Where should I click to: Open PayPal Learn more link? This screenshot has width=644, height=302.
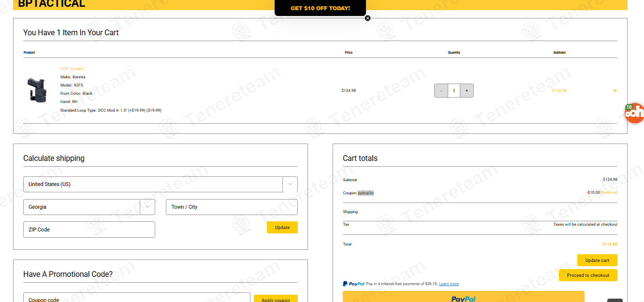tap(449, 284)
